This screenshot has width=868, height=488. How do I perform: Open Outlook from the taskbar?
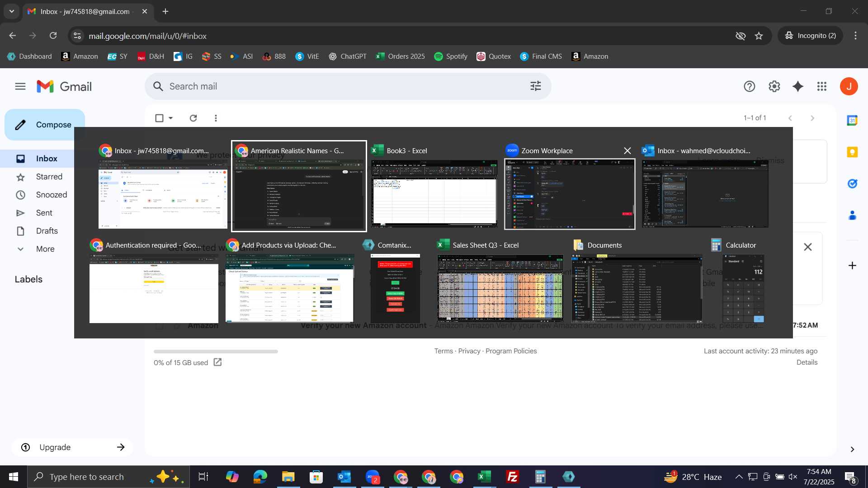[x=344, y=477]
